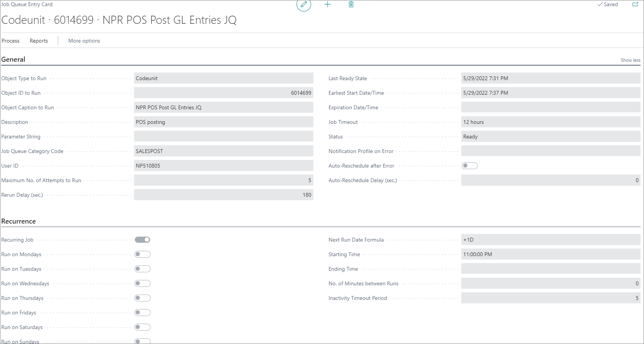Click the Starting Time field
Viewport: 644px width, 344px height.
click(551, 254)
